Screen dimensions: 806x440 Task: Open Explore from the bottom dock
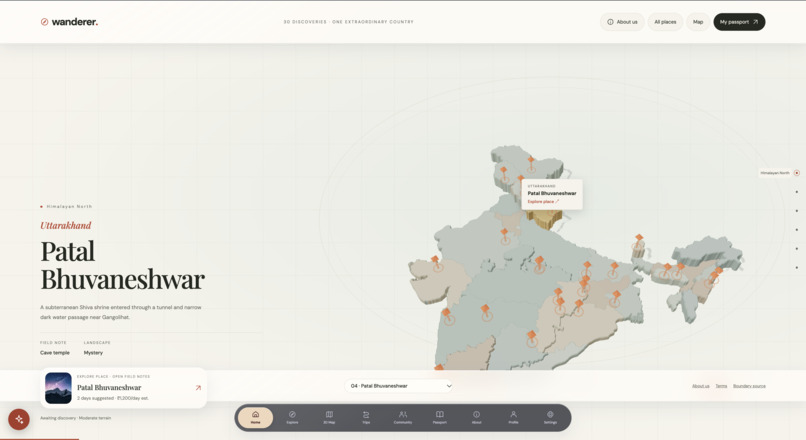coord(292,417)
